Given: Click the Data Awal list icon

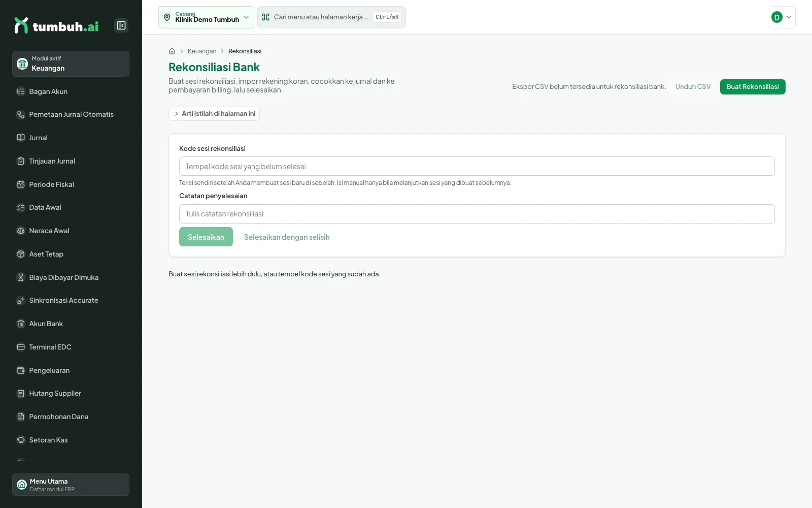Looking at the screenshot, I should pos(21,207).
